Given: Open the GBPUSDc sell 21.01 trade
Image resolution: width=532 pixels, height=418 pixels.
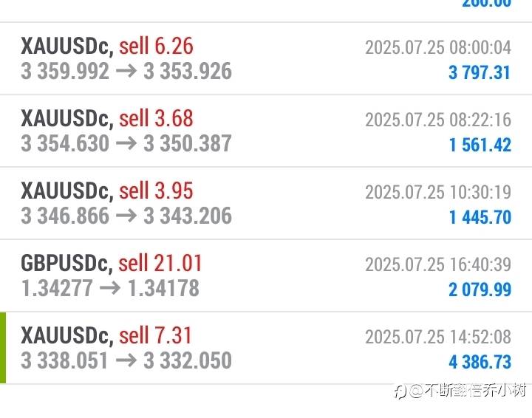Looking at the screenshot, I should pos(112,264).
